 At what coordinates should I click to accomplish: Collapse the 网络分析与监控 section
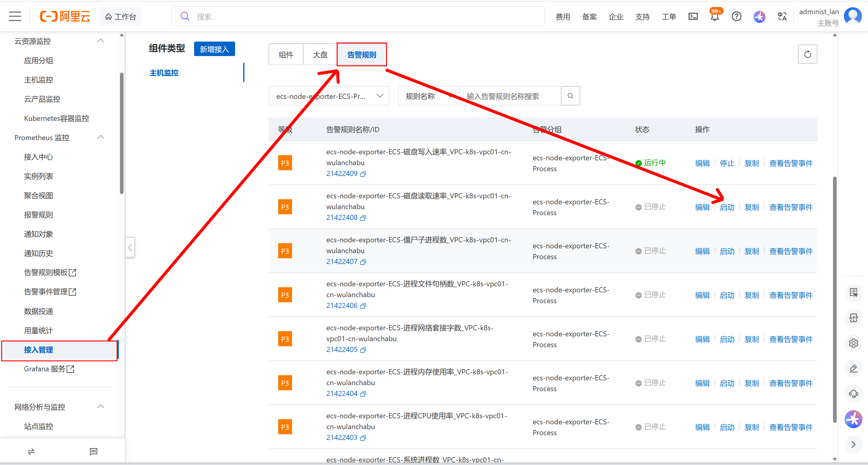100,406
